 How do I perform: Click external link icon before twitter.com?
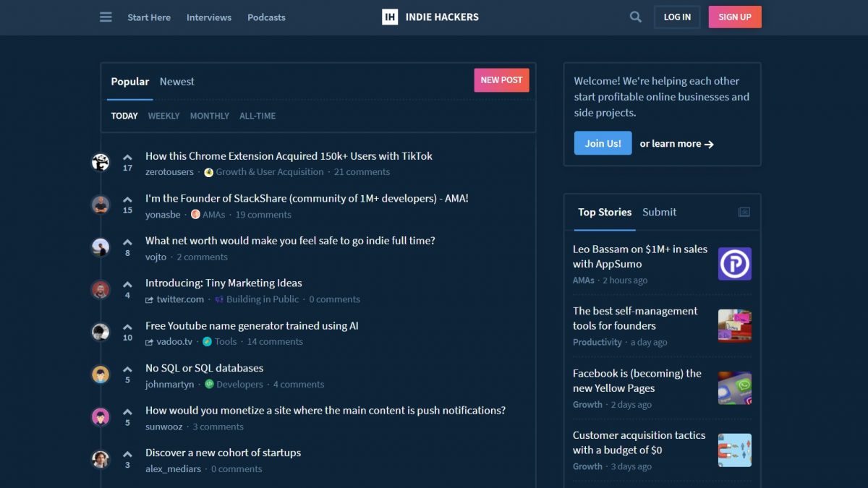[150, 300]
